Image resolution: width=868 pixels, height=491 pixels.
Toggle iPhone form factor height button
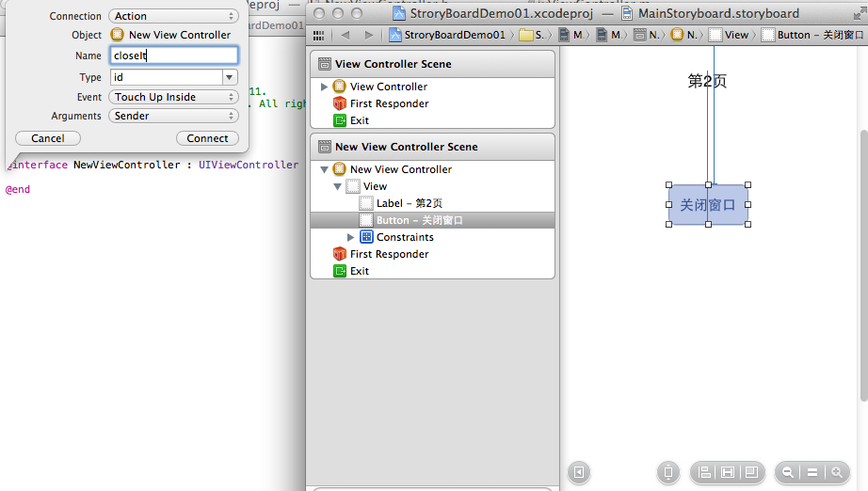[x=668, y=473]
